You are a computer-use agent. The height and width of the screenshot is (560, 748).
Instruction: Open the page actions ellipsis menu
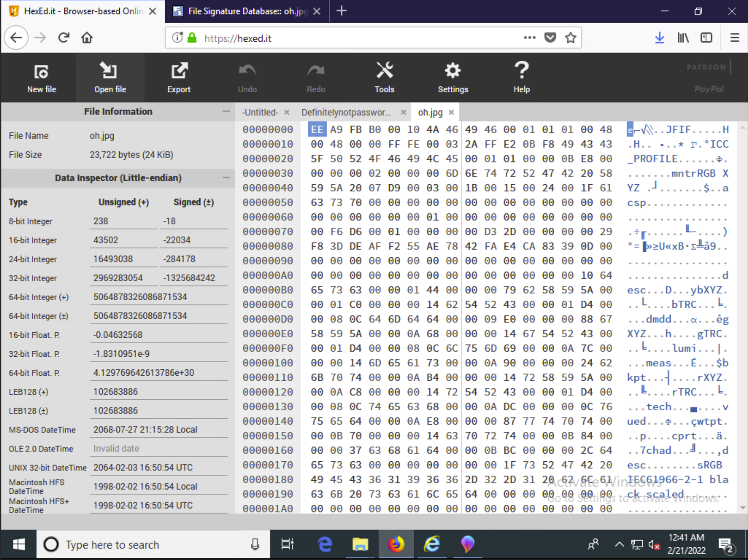529,38
